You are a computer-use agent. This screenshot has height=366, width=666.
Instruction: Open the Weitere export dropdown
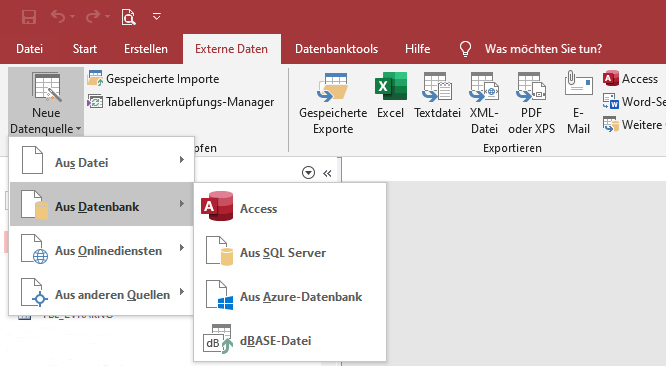click(x=633, y=125)
